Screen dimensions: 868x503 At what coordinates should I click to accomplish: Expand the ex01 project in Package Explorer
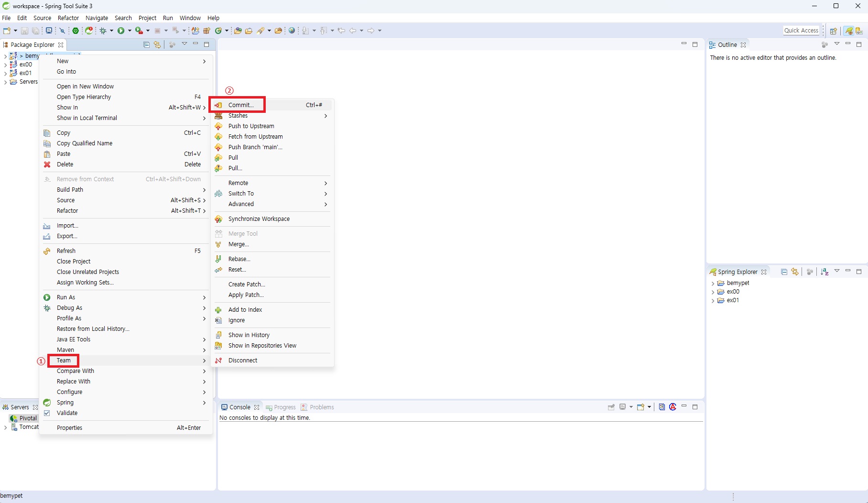(5, 73)
